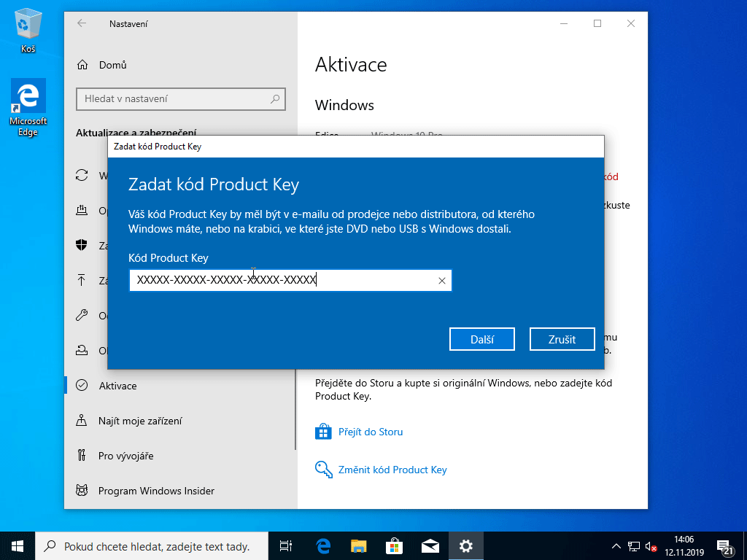Click the taskbar search box
747x560 pixels.
pos(152,546)
